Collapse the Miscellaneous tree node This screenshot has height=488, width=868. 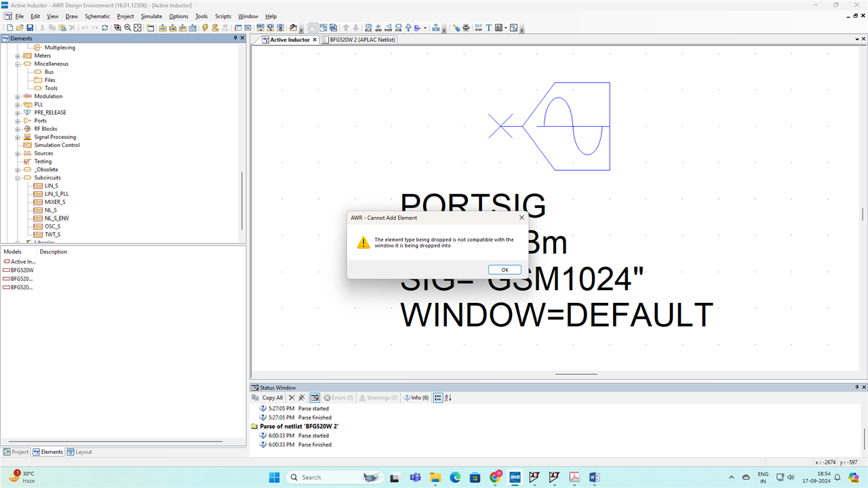pos(18,64)
